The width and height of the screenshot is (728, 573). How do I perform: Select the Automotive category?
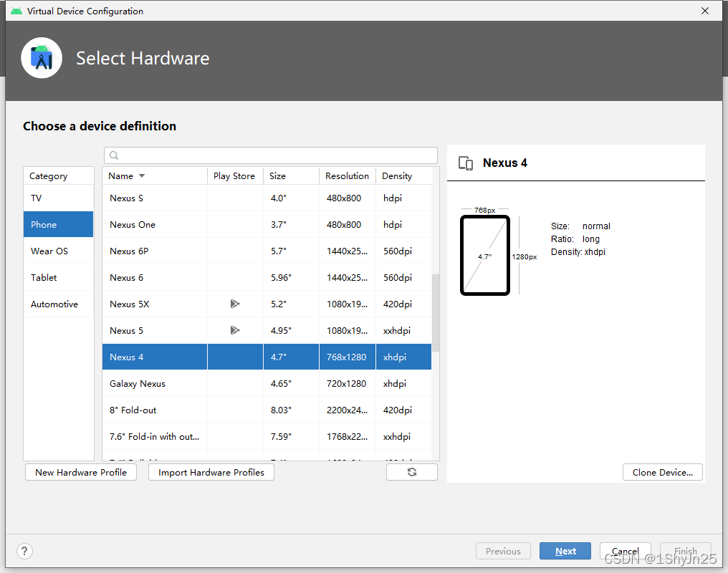pyautogui.click(x=59, y=304)
